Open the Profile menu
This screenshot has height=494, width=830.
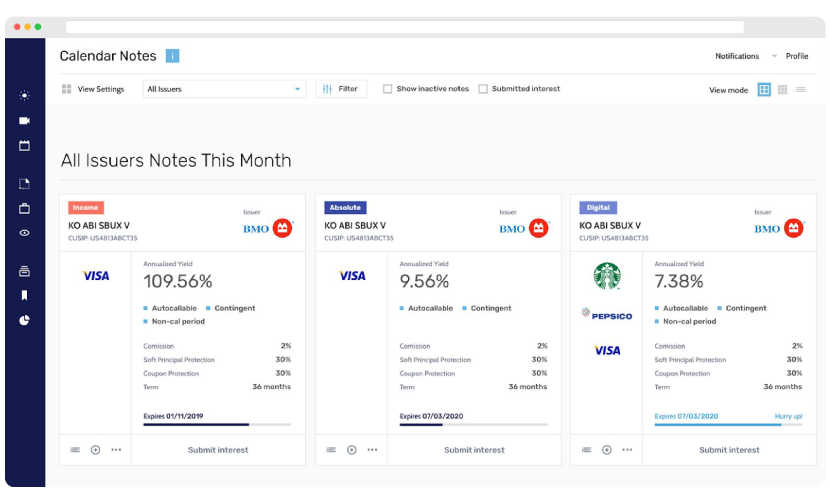797,56
